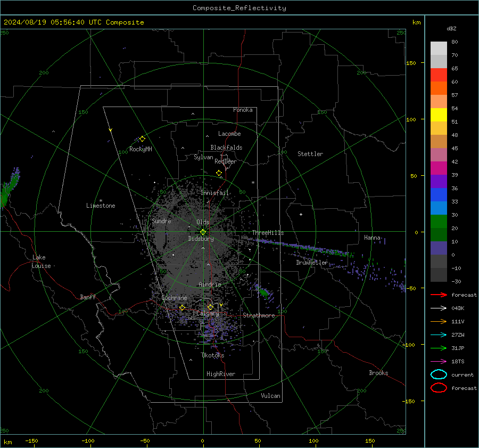The height and width of the screenshot is (448, 479).
Task: Click the asterisk marker above Limestone
Action: pos(101,201)
